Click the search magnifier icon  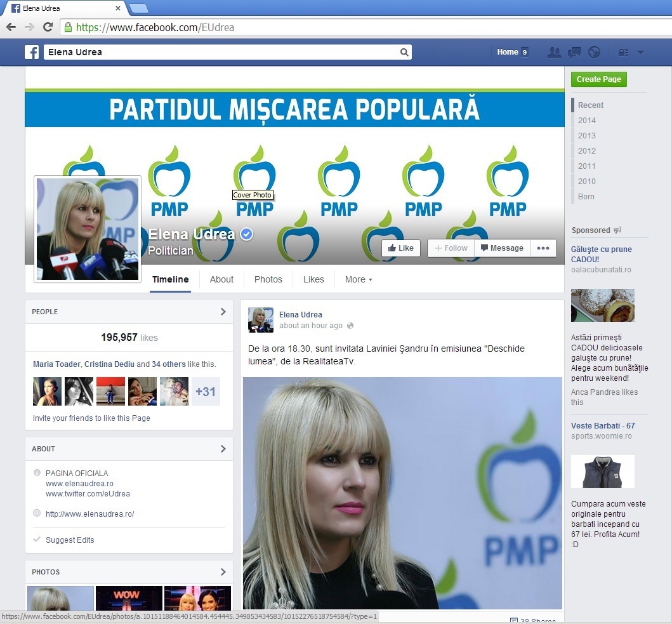[404, 52]
